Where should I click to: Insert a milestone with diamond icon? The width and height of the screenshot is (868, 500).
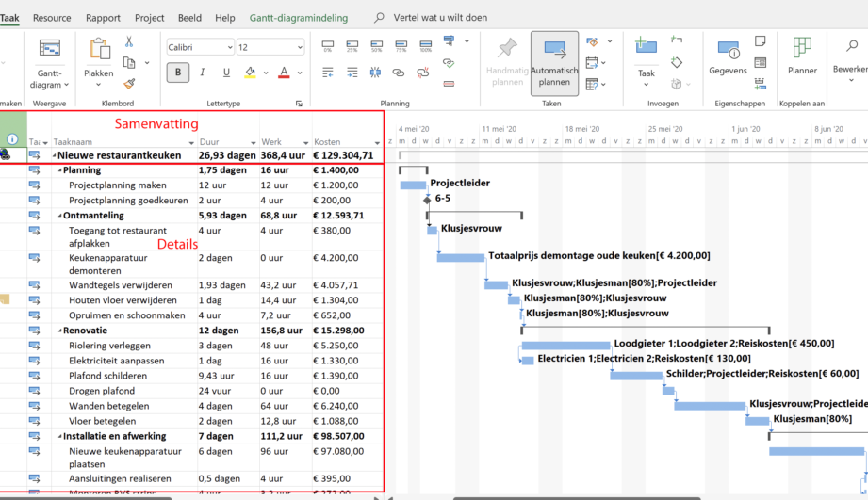677,62
